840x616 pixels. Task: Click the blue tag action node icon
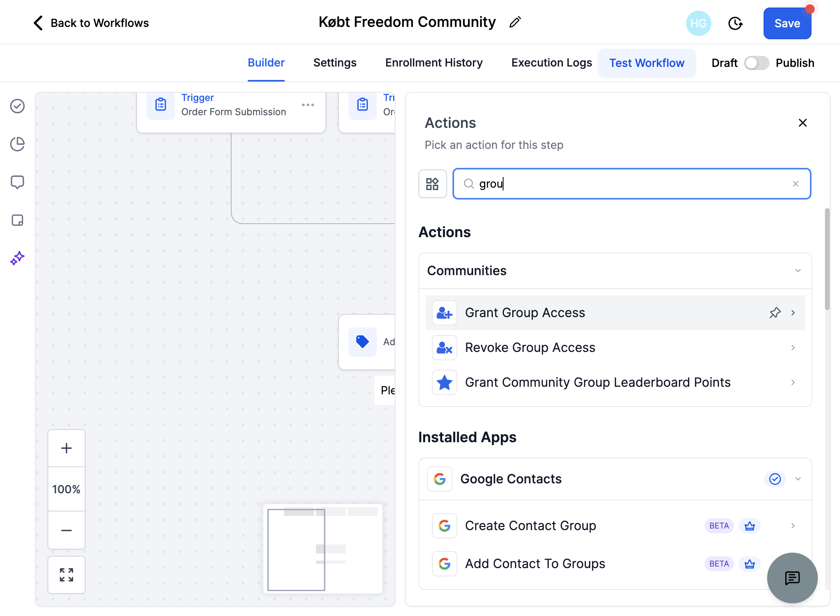(x=363, y=342)
